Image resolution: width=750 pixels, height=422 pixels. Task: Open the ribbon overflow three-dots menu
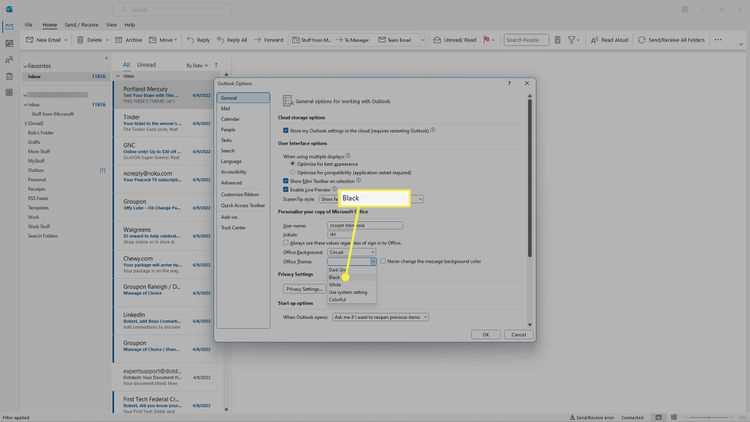(x=718, y=40)
